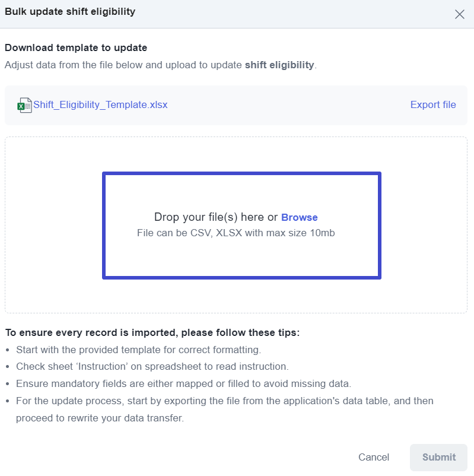Click the heading about following these import tips
This screenshot has height=476, width=474.
(152, 332)
